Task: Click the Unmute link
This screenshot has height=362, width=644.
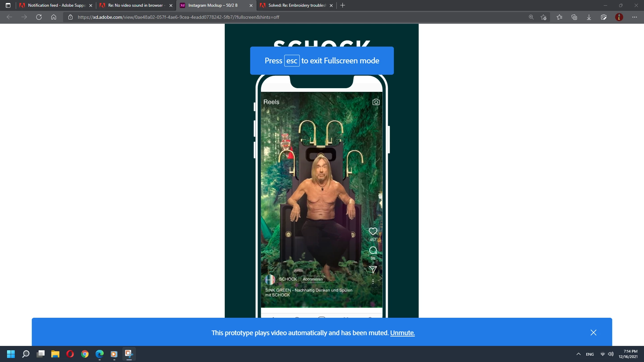Action: [402, 333]
